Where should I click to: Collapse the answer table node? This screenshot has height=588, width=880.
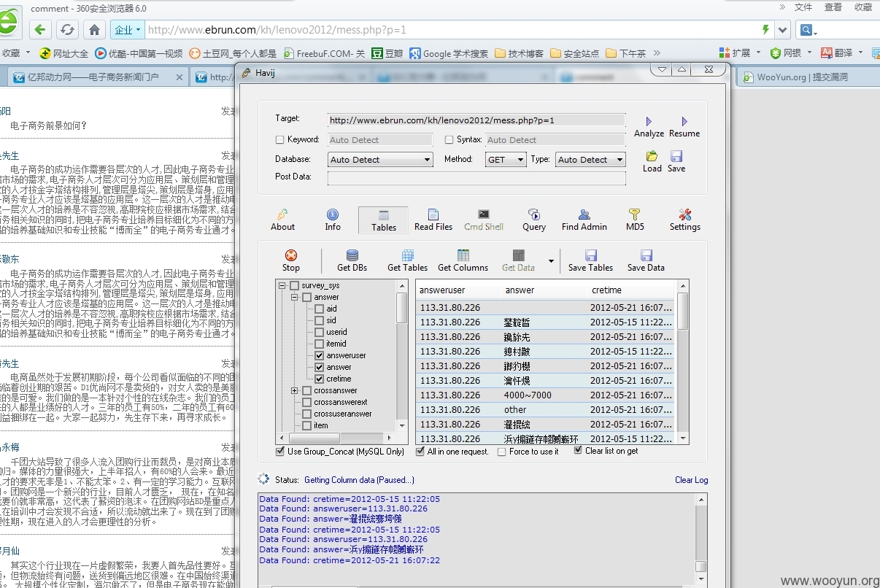pyautogui.click(x=294, y=297)
